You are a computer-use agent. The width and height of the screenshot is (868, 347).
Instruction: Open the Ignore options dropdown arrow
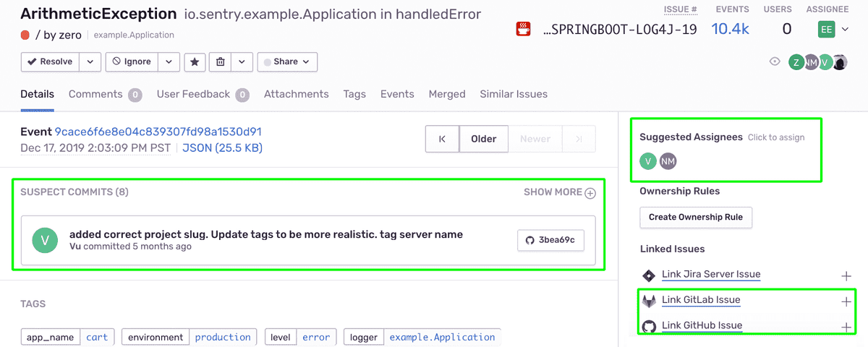coord(169,62)
